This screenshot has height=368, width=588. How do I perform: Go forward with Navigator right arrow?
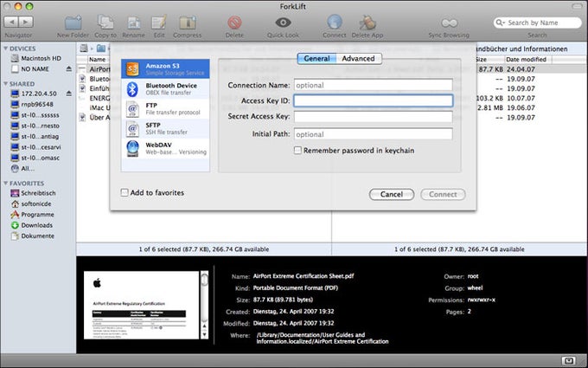(x=25, y=23)
